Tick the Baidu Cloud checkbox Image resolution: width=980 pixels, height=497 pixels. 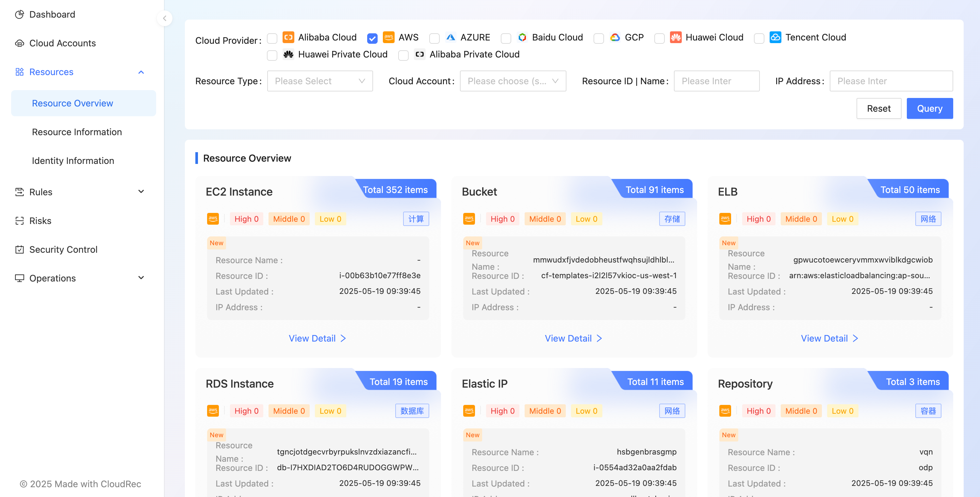[506, 39]
